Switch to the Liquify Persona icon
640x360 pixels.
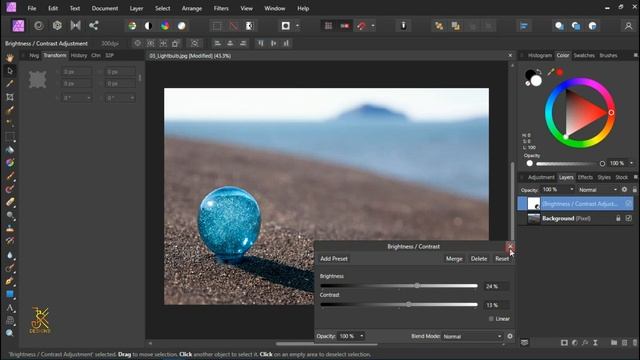click(x=39, y=26)
